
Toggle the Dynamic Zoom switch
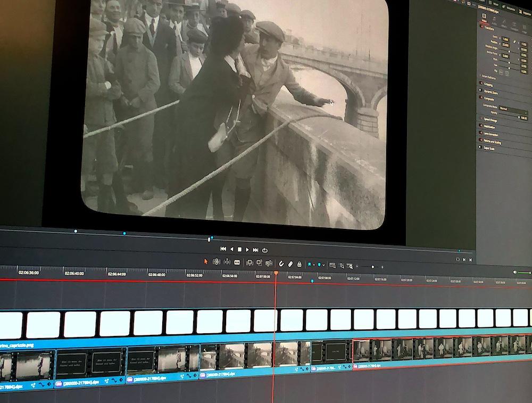coord(480,90)
